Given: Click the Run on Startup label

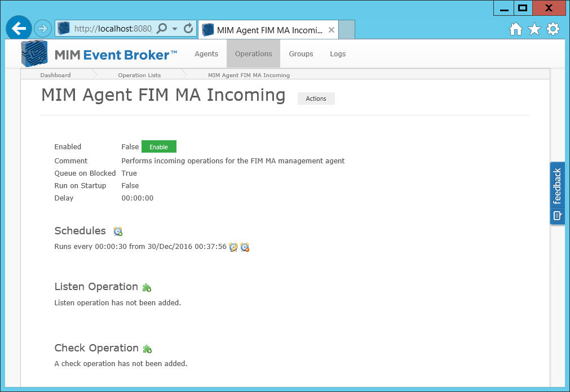Looking at the screenshot, I should pyautogui.click(x=80, y=186).
